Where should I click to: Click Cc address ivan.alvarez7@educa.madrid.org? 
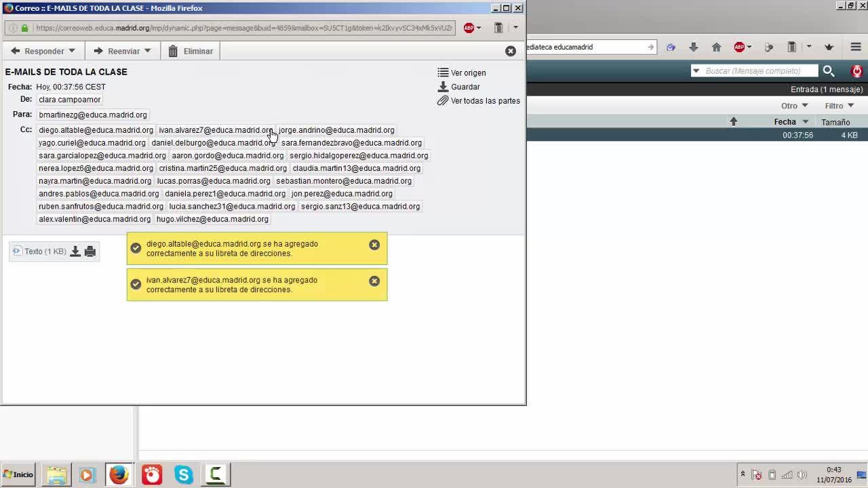click(216, 130)
